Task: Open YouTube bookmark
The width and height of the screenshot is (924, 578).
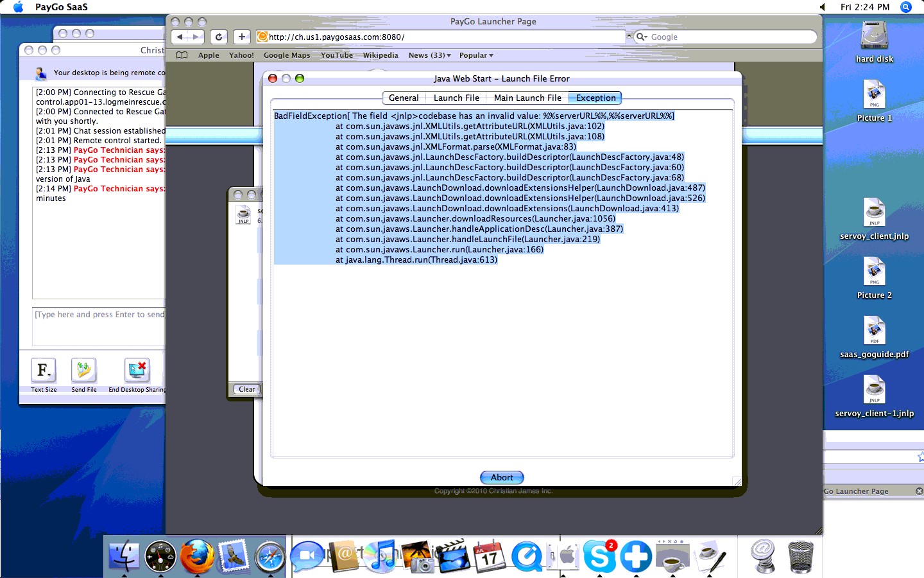Action: [337, 55]
